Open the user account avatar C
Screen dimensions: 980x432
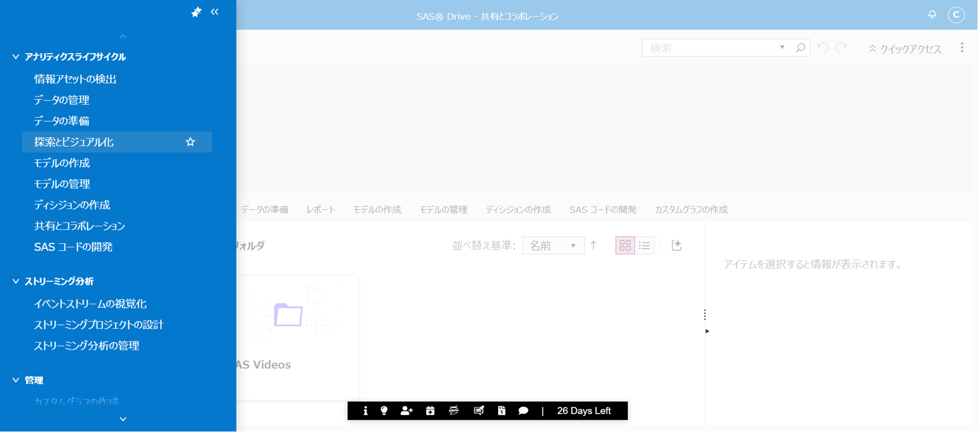pyautogui.click(x=956, y=15)
